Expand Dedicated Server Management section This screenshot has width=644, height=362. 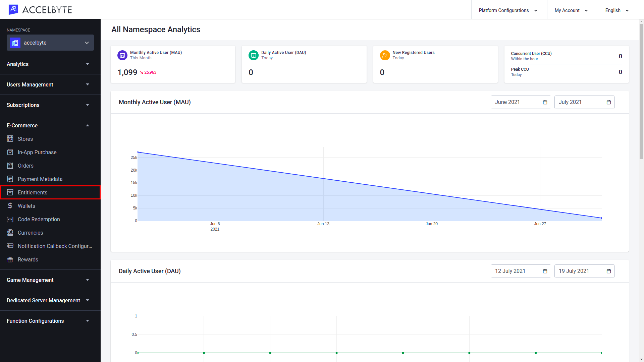pyautogui.click(x=50, y=300)
